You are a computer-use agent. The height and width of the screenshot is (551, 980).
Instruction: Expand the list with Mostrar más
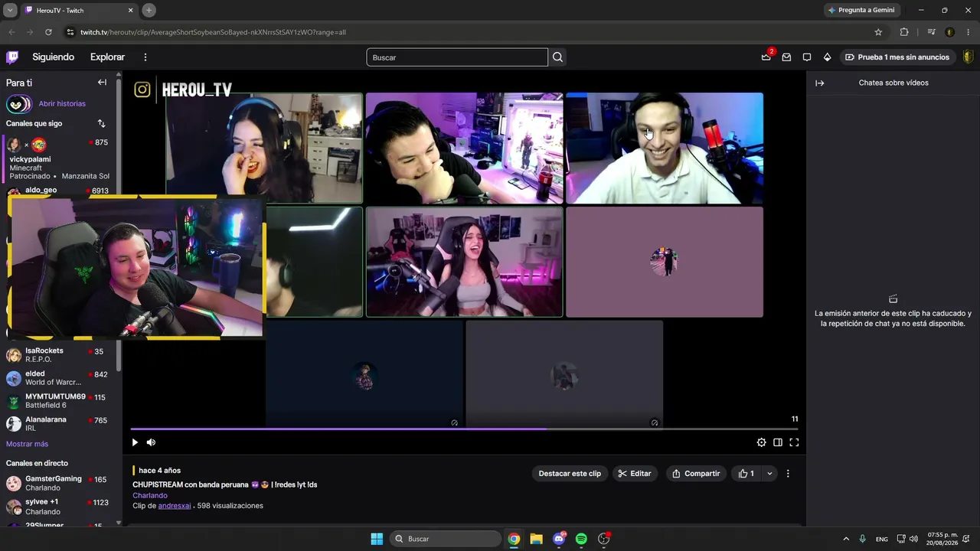(x=27, y=444)
